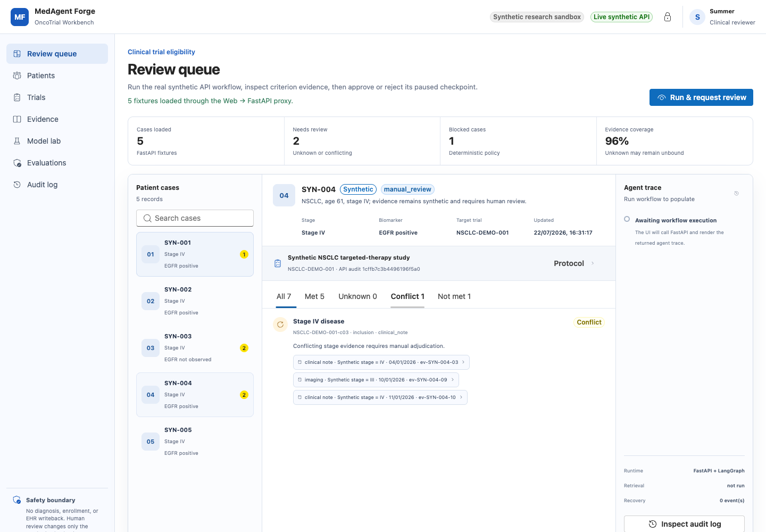
Task: Click the 02 number tile for SYN-002
Action: (151, 301)
